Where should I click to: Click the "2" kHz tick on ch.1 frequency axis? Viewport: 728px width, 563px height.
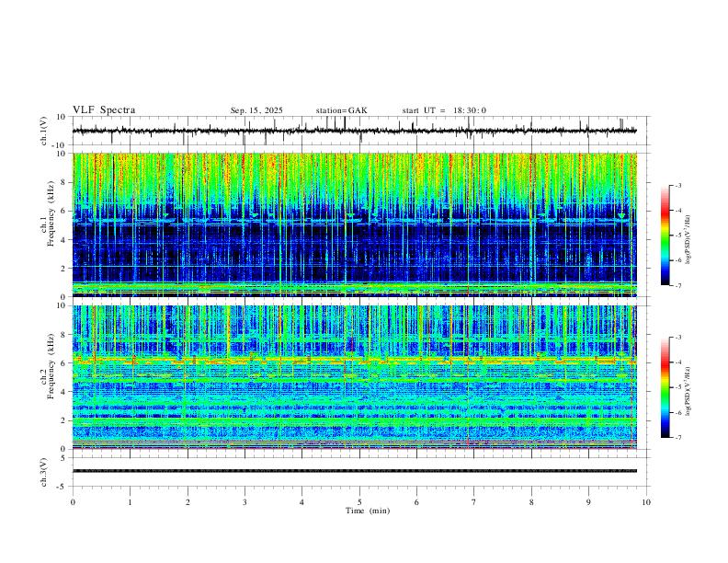click(x=64, y=269)
